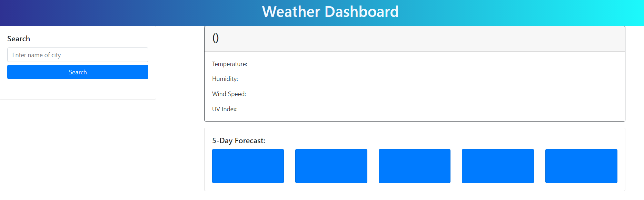
Task: Click the UV Index label
Action: (225, 109)
